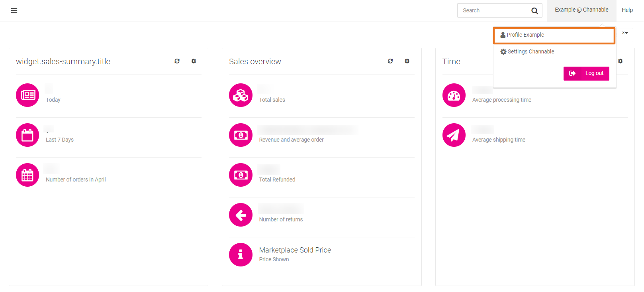This screenshot has width=644, height=292.
Task: Refresh the Sales overview widget
Action: [x=390, y=61]
